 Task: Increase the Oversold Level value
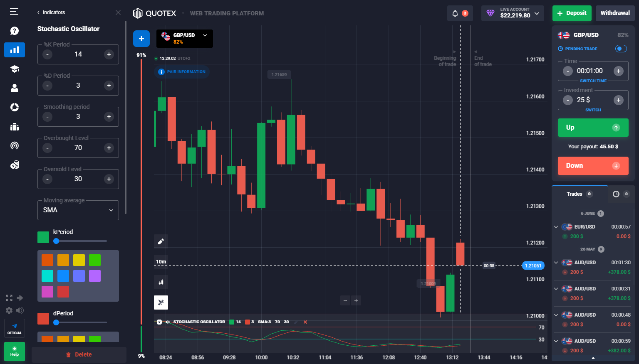click(x=109, y=179)
